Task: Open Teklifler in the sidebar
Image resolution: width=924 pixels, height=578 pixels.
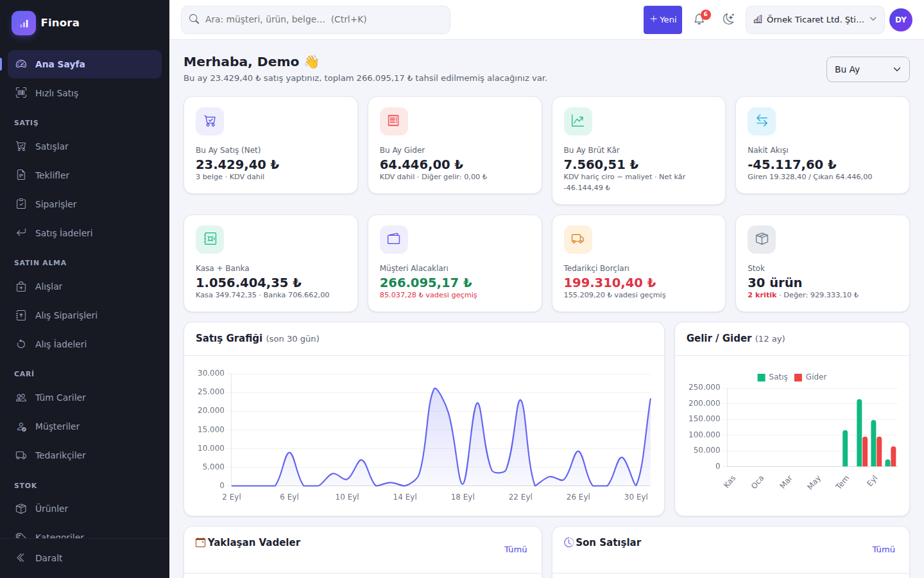Action: pyautogui.click(x=85, y=175)
